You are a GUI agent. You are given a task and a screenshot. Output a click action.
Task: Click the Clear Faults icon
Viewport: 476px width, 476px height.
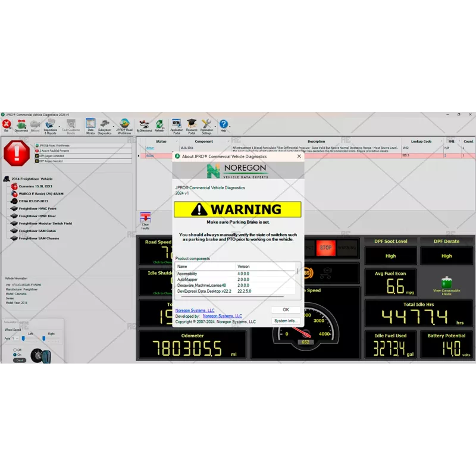145,219
